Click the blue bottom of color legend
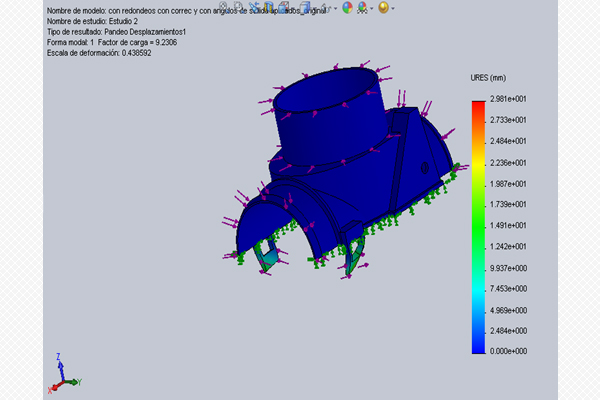 [x=478, y=346]
